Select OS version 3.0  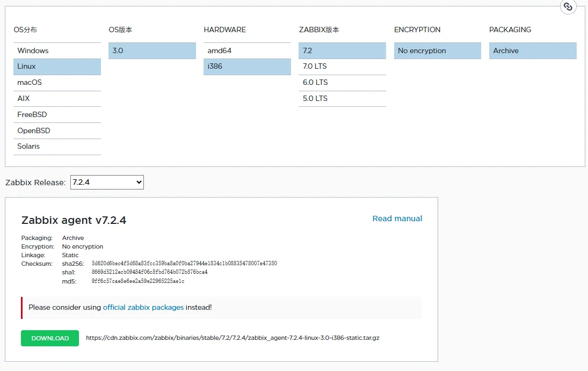click(153, 50)
